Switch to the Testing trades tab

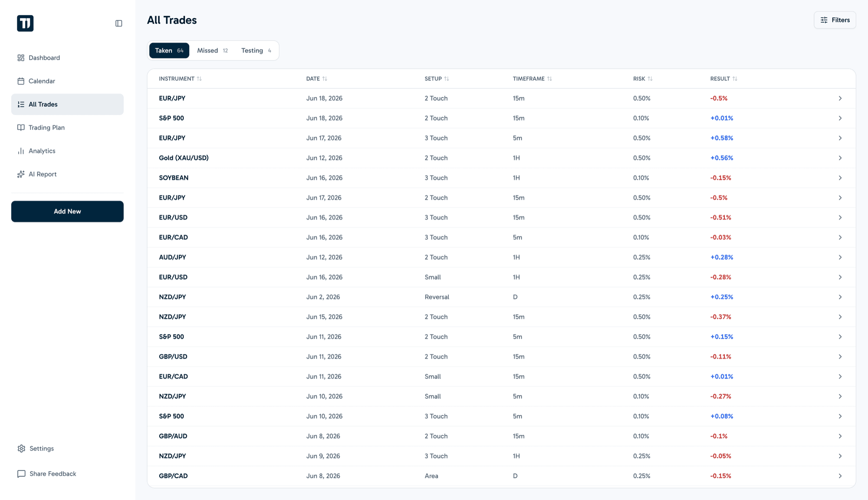(256, 50)
